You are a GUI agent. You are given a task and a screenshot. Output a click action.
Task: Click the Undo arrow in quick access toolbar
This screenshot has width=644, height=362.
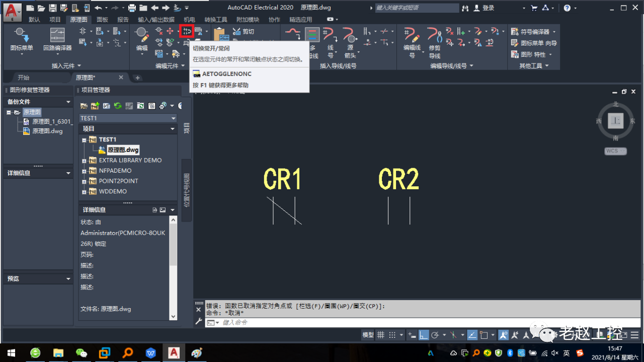(x=98, y=8)
